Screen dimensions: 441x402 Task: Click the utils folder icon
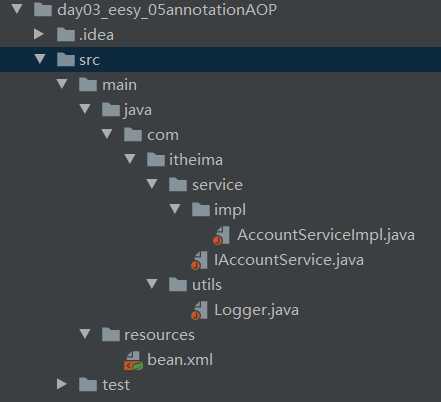178,284
